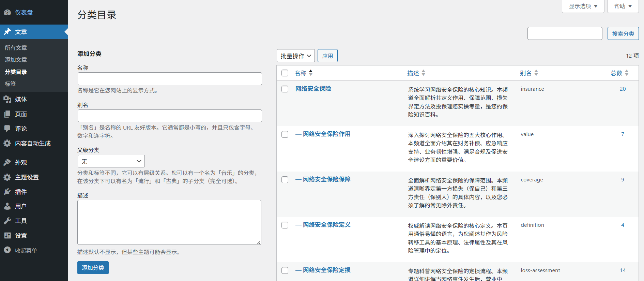The width and height of the screenshot is (644, 281).
Task: Open Pages via its sidebar icon
Action: coord(7,114)
